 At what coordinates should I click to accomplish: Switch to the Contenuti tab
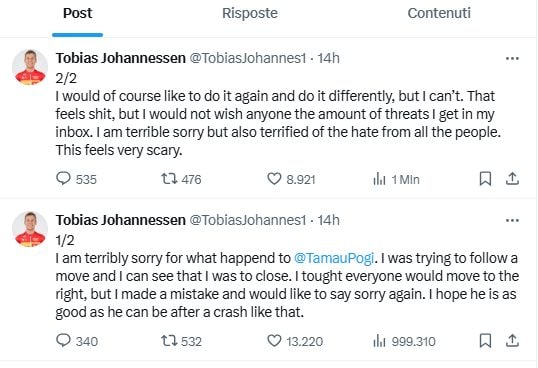pos(439,13)
